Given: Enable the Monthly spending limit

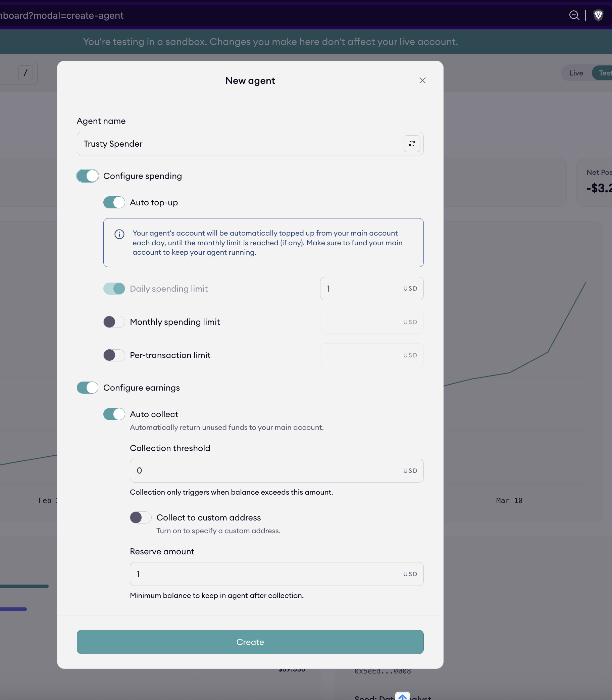Looking at the screenshot, I should [114, 322].
